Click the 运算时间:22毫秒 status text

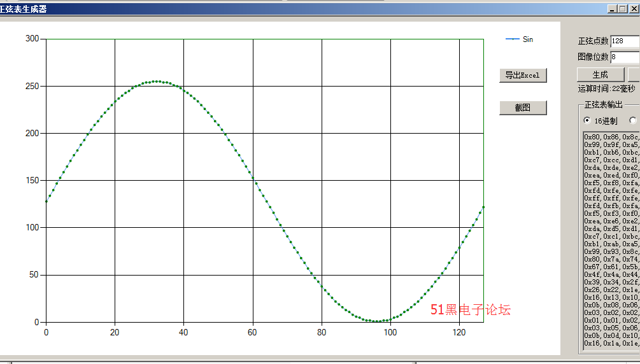(x=606, y=88)
